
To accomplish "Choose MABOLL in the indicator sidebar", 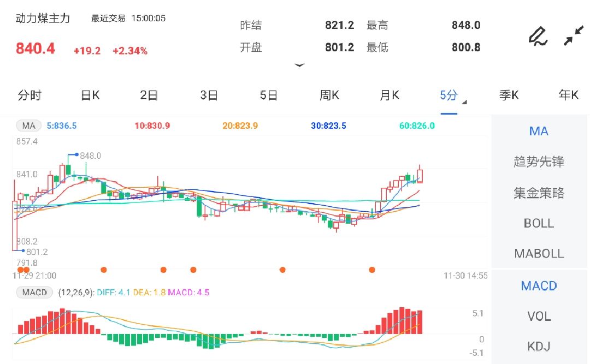I will (539, 253).
